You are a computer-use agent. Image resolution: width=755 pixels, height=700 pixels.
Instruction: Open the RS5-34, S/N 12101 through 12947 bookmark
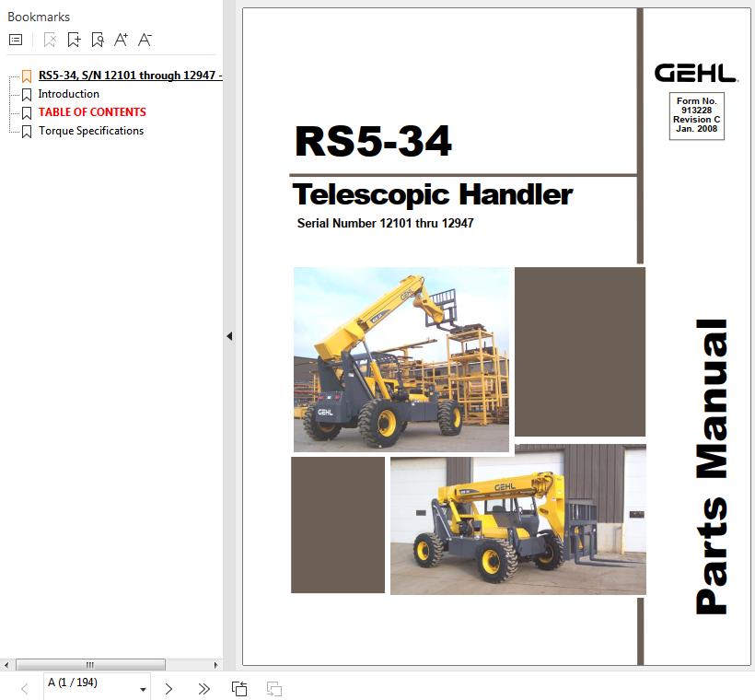click(x=130, y=76)
